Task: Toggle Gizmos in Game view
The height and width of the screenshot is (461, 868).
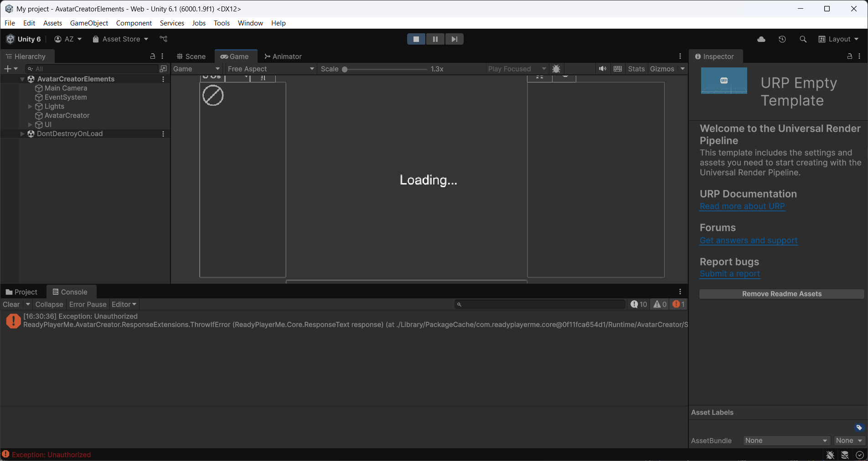Action: click(x=662, y=69)
